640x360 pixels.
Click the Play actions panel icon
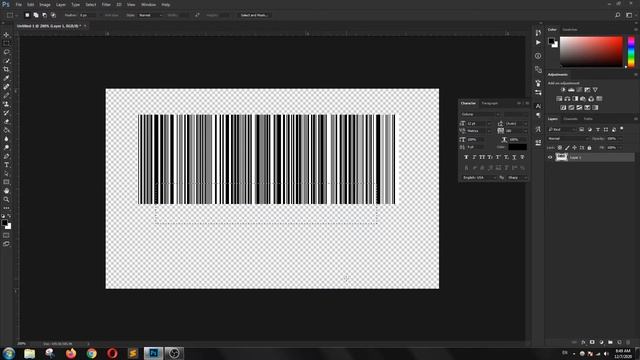[538, 42]
